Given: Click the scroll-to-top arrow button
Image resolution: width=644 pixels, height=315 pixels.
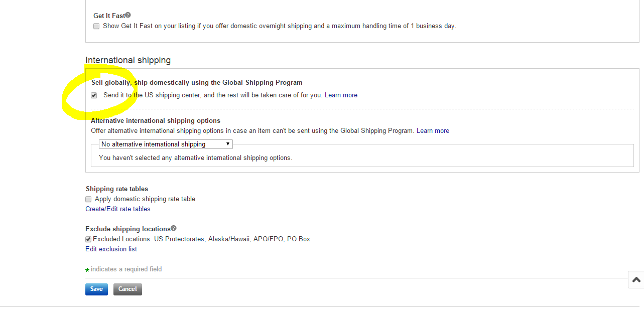Looking at the screenshot, I should pos(636,280).
